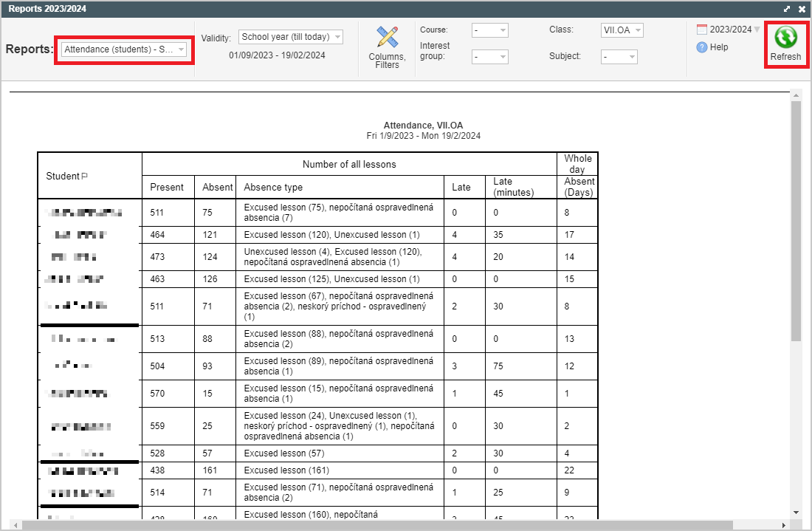812x531 pixels.
Task: Select the Present value 463
Action: click(157, 279)
